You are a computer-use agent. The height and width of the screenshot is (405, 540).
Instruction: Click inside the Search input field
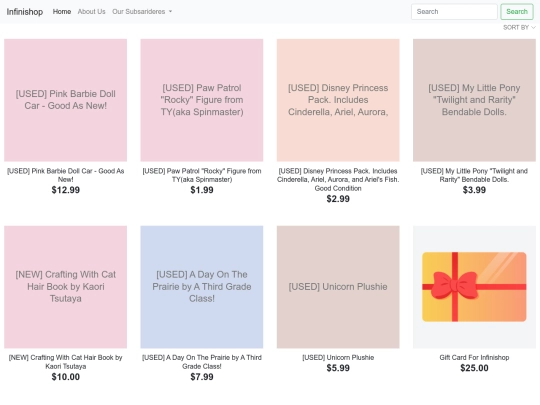[454, 12]
